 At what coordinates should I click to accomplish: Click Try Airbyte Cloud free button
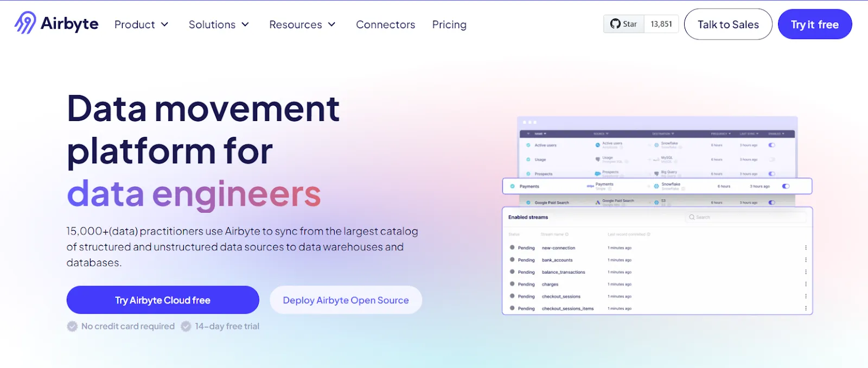tap(163, 300)
